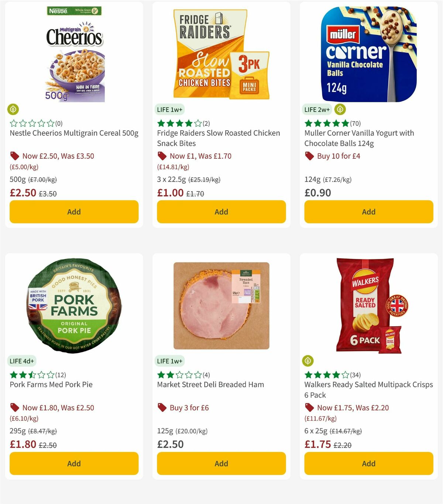443x504 pixels.
Task: Add Fridge Raiders Chicken Snack Bites to basket
Action: (x=221, y=212)
